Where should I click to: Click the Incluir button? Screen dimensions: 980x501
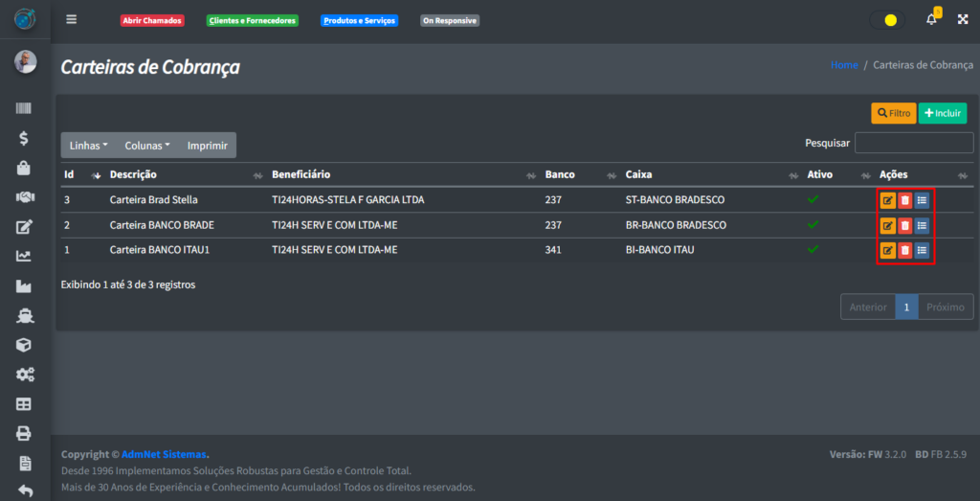942,113
